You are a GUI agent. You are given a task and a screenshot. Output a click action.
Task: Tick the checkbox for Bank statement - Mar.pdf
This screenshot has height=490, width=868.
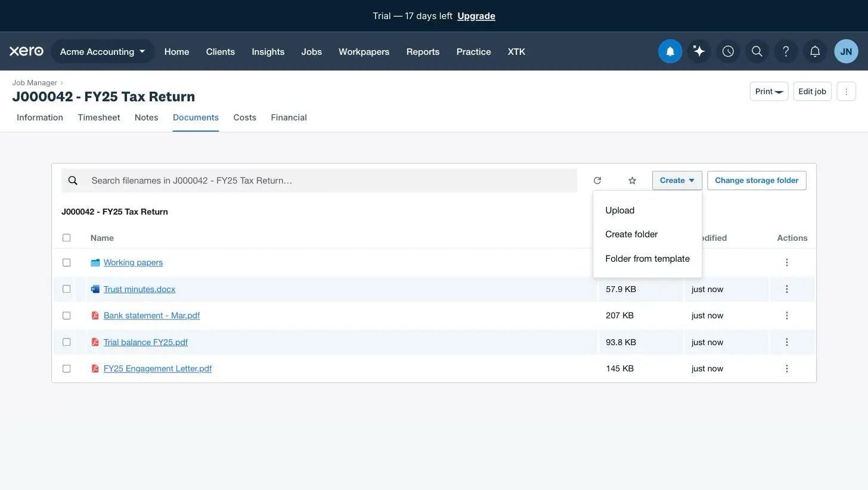(66, 315)
